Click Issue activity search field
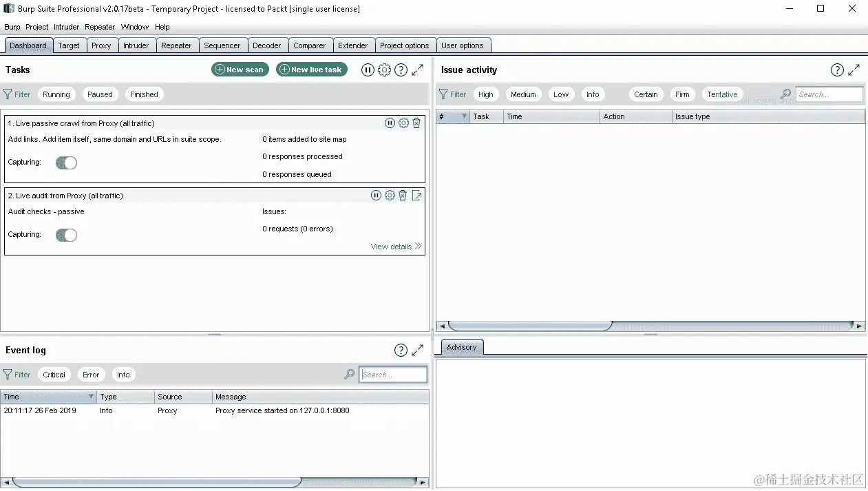Screen dimensions: 868x491 point(829,94)
